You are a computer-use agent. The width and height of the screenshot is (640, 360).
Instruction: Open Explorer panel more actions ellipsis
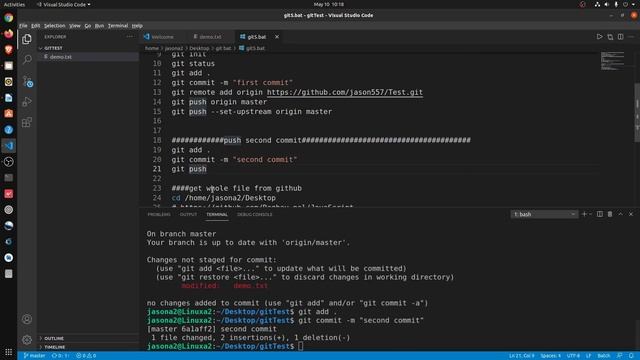tap(130, 37)
